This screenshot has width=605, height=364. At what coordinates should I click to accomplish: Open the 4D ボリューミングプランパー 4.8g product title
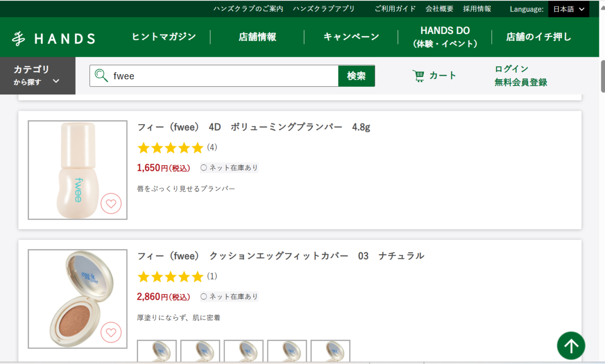click(x=253, y=127)
